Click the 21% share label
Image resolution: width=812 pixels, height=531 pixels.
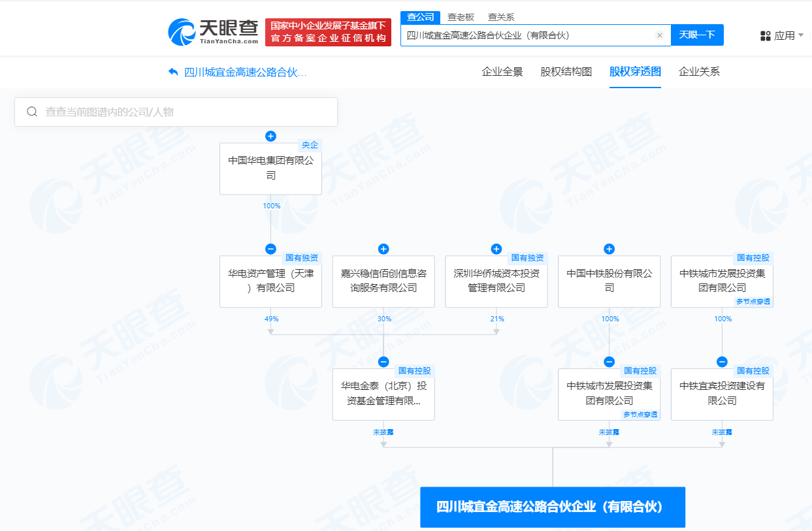497,319
